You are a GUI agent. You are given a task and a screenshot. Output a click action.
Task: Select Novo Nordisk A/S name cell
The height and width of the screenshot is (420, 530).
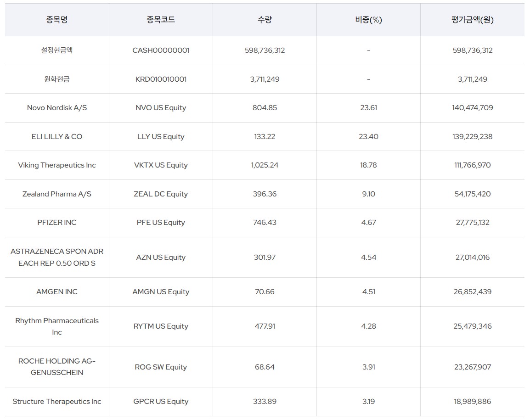tap(57, 108)
